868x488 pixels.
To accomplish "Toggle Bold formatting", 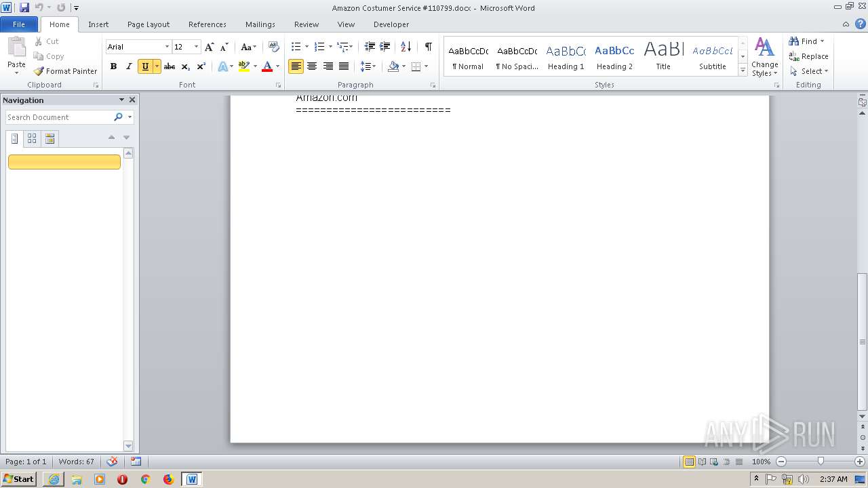I will [x=113, y=66].
